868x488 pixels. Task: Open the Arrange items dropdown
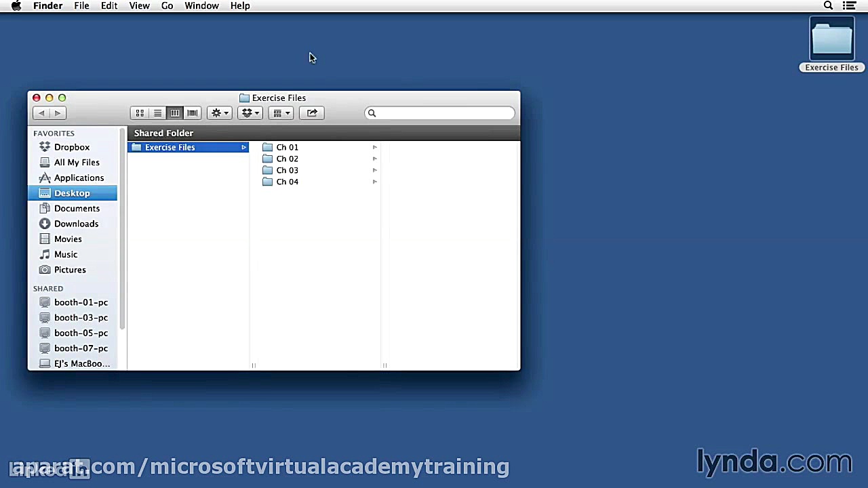(x=281, y=113)
